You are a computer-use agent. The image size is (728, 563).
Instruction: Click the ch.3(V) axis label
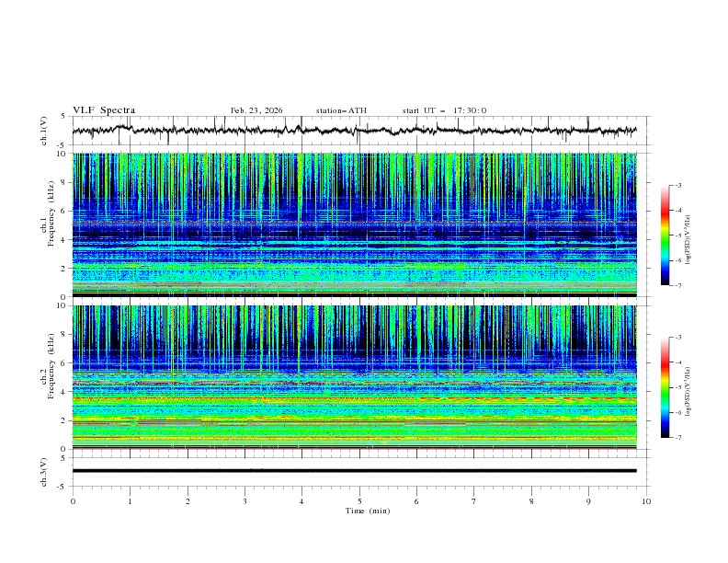pyautogui.click(x=44, y=472)
